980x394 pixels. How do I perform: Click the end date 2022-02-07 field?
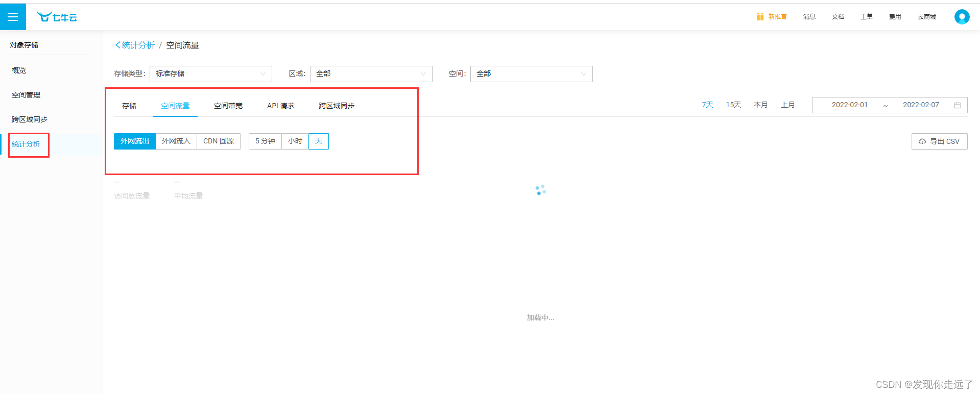pyautogui.click(x=921, y=105)
